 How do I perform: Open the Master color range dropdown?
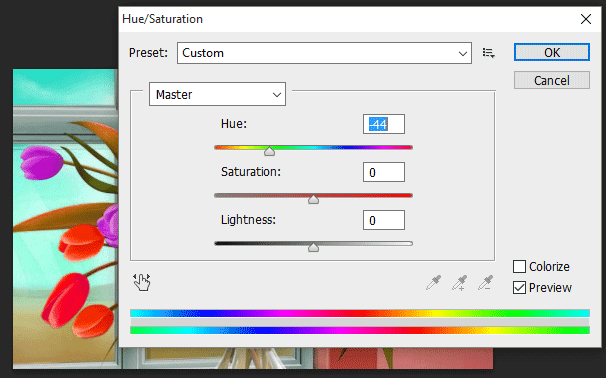[217, 94]
